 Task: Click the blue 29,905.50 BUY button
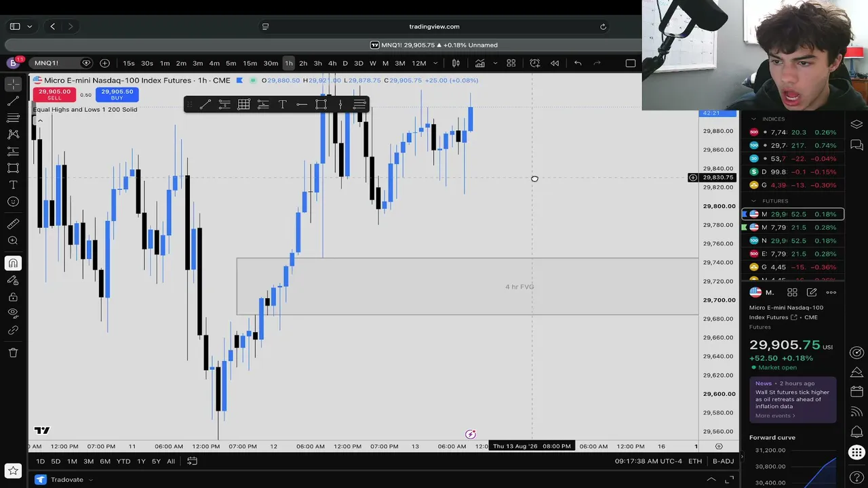[117, 94]
